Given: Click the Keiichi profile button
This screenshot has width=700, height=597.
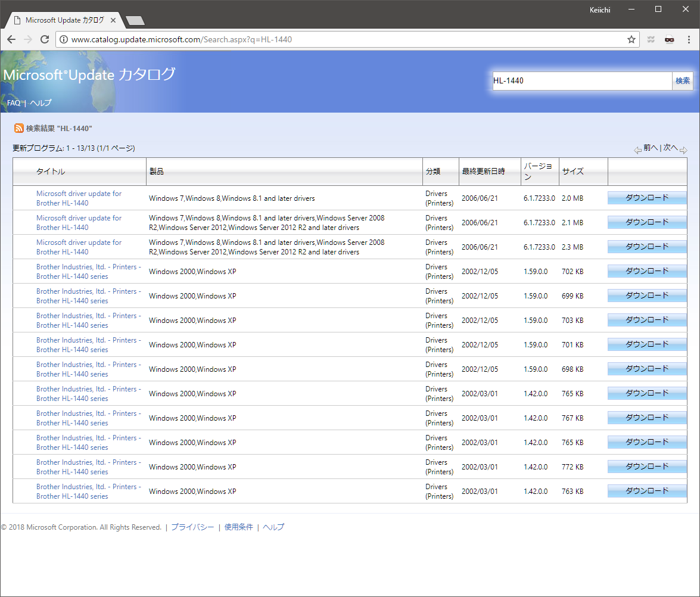Looking at the screenshot, I should [x=599, y=10].
